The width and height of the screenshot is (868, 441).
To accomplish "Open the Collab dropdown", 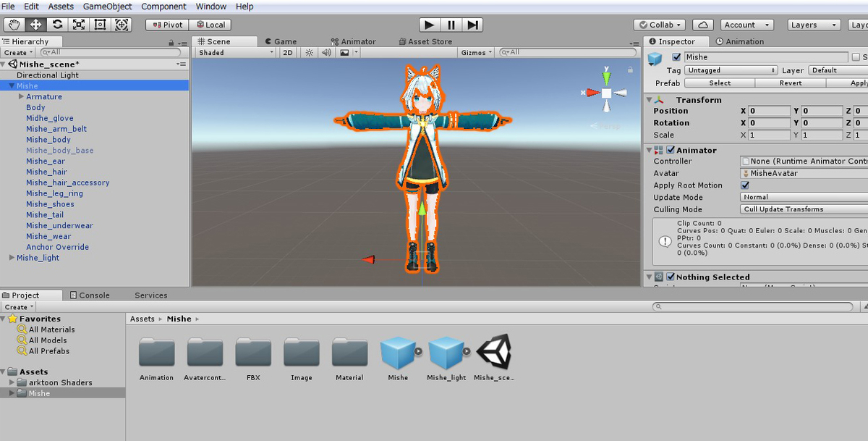I will point(661,25).
